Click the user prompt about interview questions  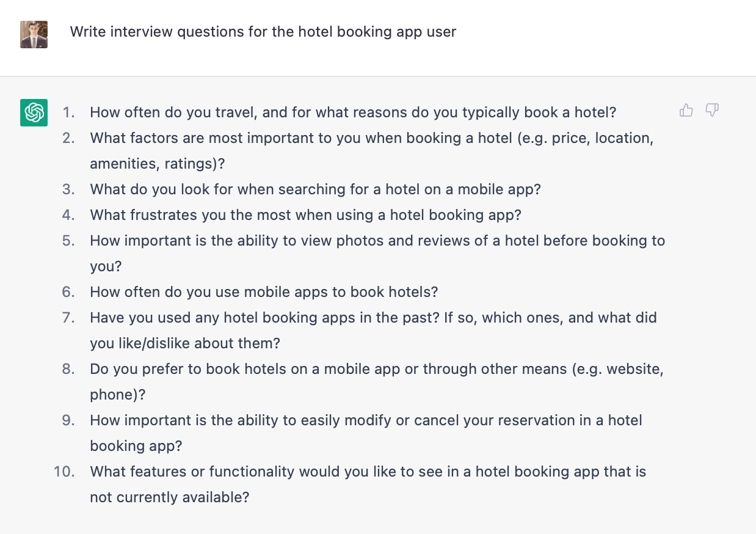pos(263,32)
